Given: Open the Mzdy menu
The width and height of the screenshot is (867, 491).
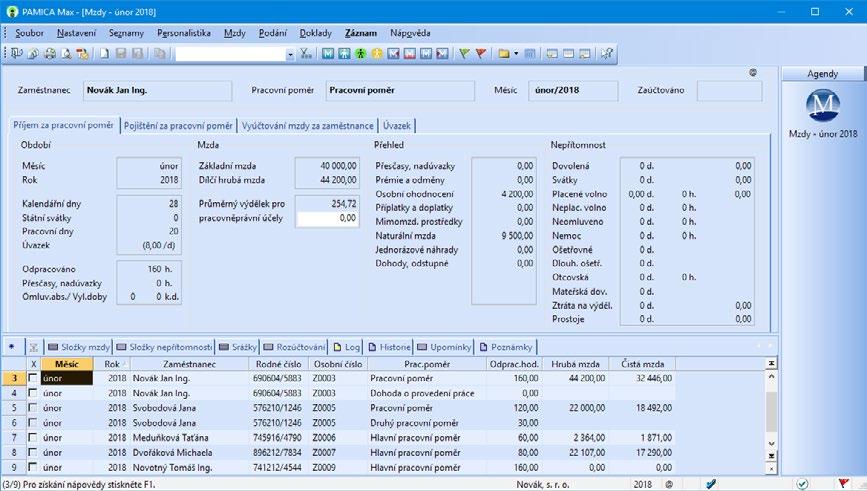Looking at the screenshot, I should click(x=234, y=33).
